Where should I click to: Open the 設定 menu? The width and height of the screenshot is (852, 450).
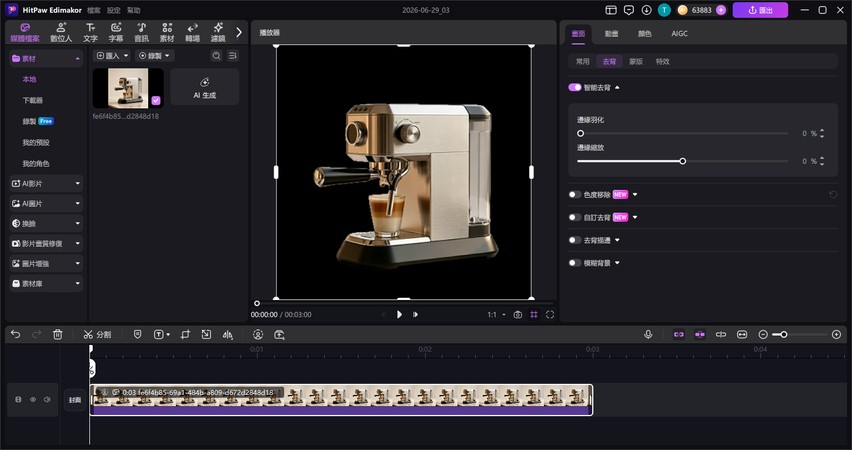coord(114,10)
